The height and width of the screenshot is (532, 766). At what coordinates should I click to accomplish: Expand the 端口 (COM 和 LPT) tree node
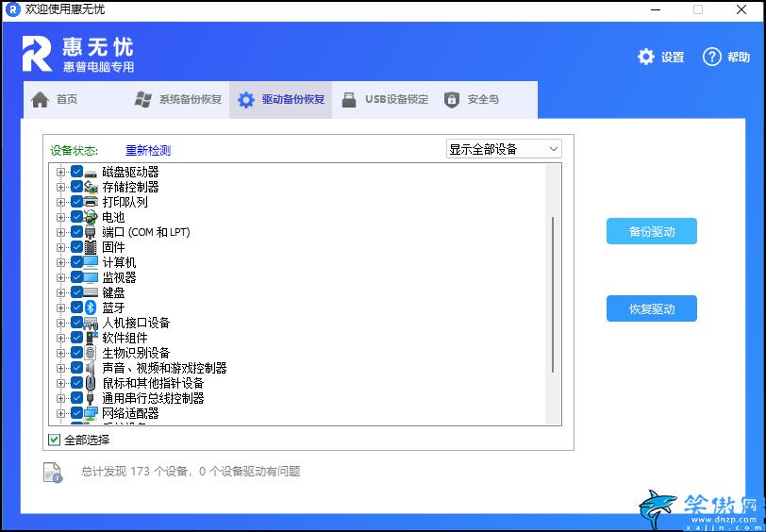pyautogui.click(x=60, y=232)
